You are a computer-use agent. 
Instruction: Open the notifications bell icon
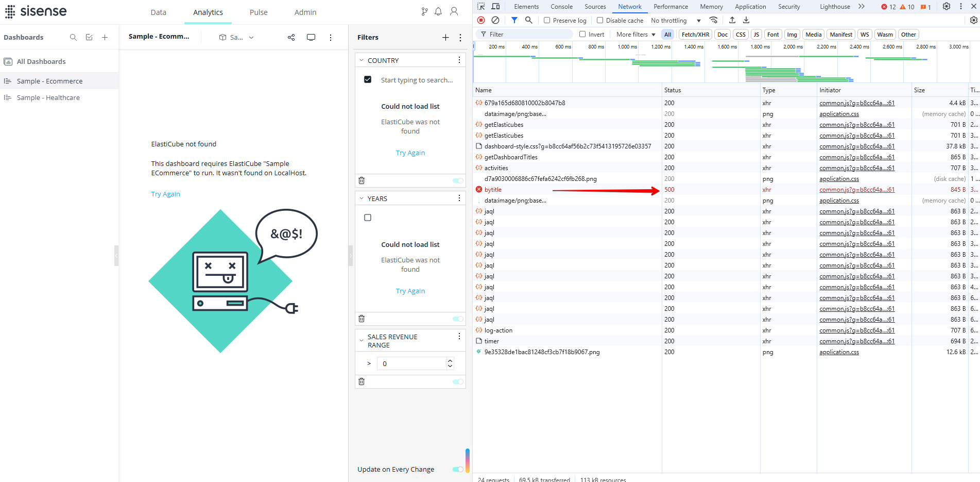438,11
